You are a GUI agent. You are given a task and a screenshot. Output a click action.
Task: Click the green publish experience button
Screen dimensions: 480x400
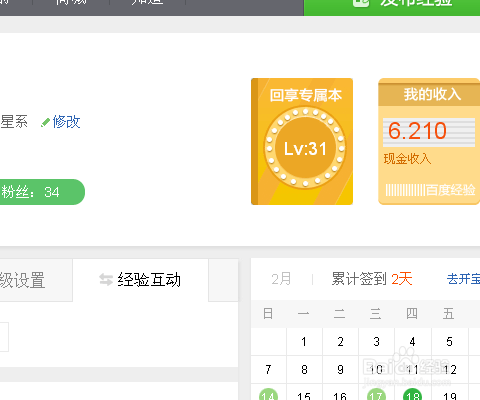click(392, 7)
